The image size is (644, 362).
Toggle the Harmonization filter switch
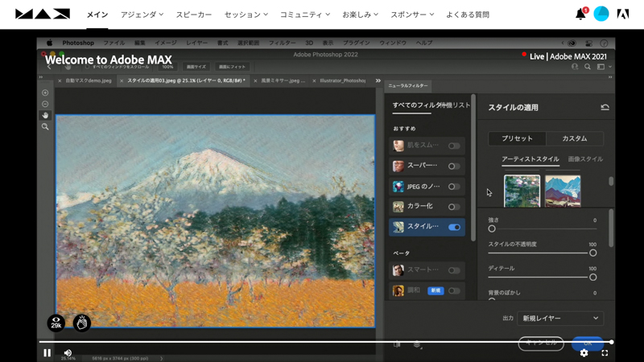454,290
